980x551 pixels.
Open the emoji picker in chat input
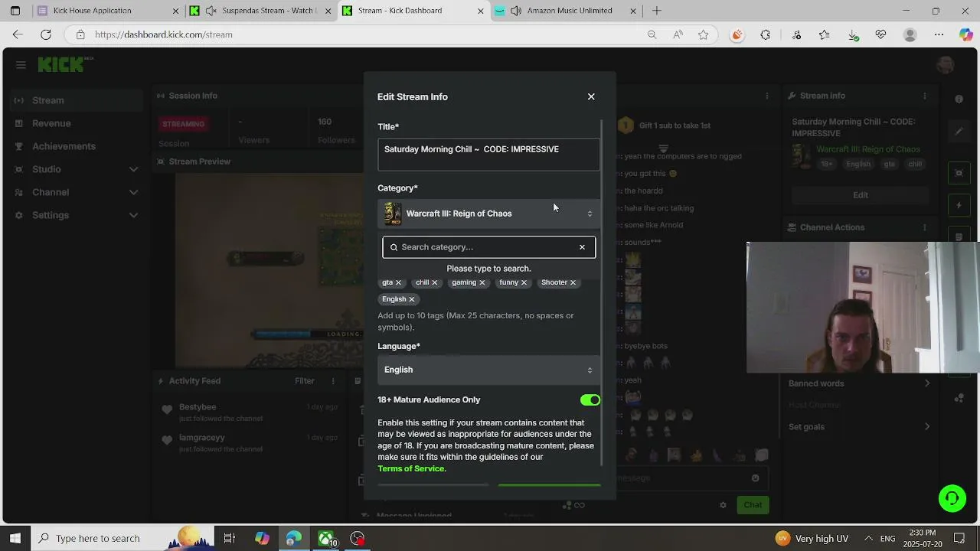(x=756, y=478)
